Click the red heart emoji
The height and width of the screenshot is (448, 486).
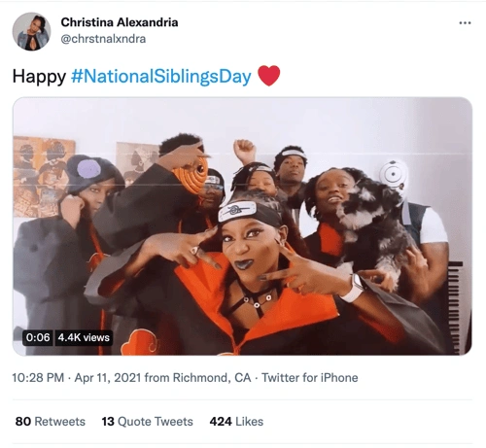click(269, 76)
